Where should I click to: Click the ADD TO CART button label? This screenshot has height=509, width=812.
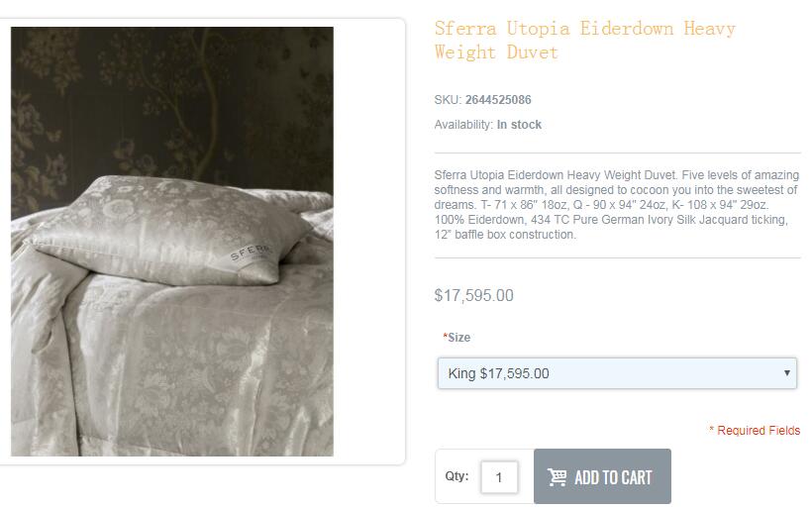coord(613,477)
